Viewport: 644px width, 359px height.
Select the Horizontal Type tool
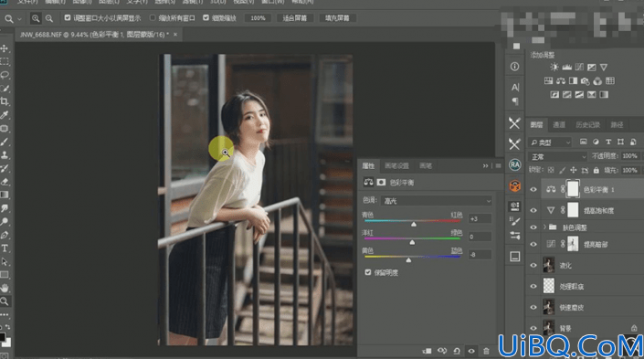[5, 248]
